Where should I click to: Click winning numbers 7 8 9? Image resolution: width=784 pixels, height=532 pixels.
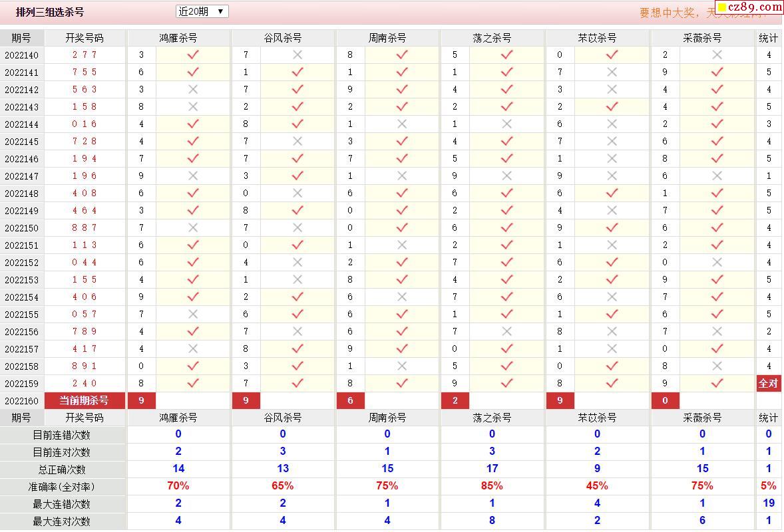point(85,331)
